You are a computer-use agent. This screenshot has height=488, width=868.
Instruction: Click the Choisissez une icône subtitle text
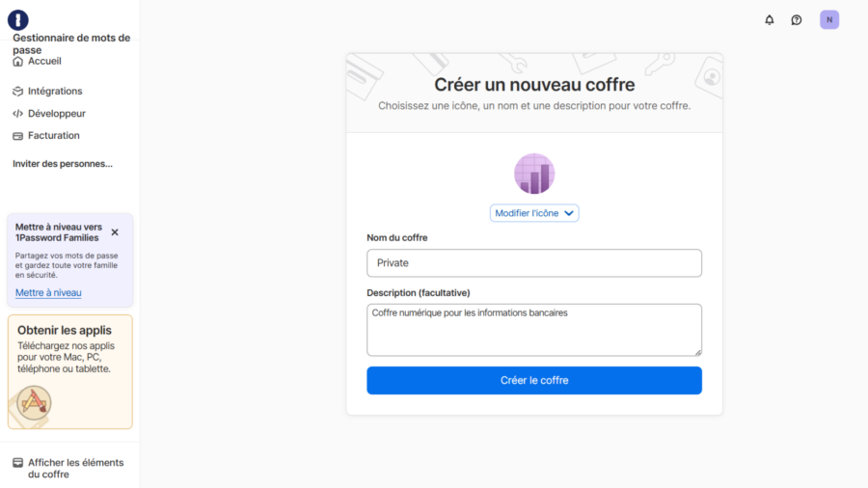[x=534, y=106]
